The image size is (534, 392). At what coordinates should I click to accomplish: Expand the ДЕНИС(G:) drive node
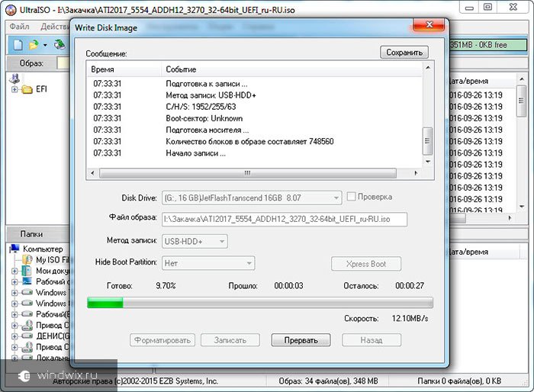[x=14, y=336]
